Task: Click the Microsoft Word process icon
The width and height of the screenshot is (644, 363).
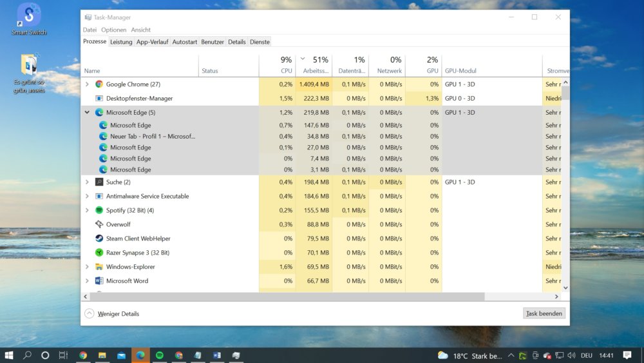Action: tap(99, 280)
